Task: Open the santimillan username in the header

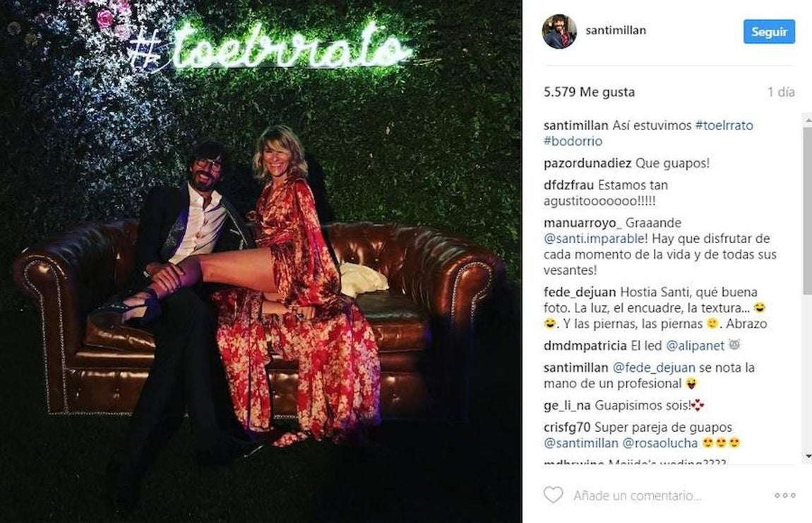Action: [x=615, y=30]
